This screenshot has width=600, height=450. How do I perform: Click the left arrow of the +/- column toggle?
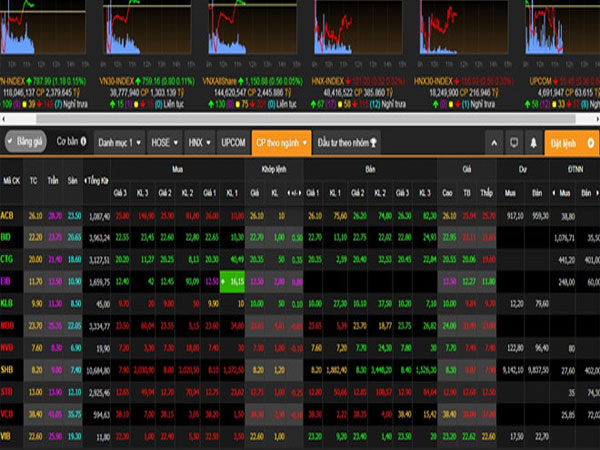[x=289, y=193]
